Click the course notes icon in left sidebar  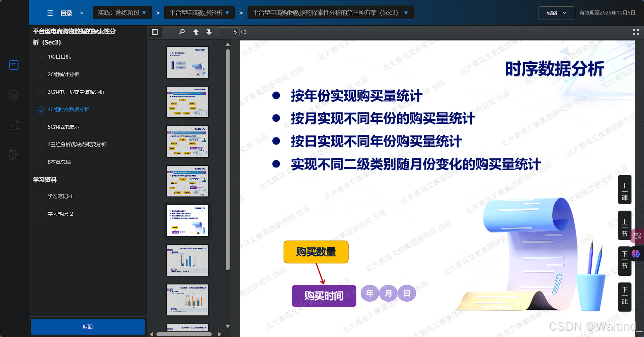click(x=14, y=65)
